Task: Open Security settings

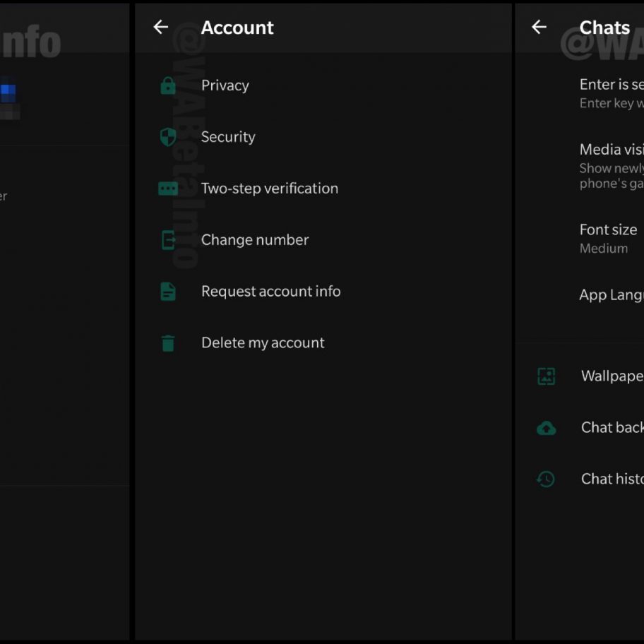Action: pyautogui.click(x=228, y=137)
